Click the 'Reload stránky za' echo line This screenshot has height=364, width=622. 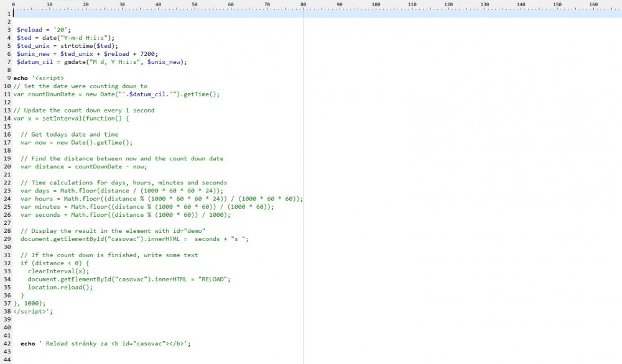coord(105,344)
